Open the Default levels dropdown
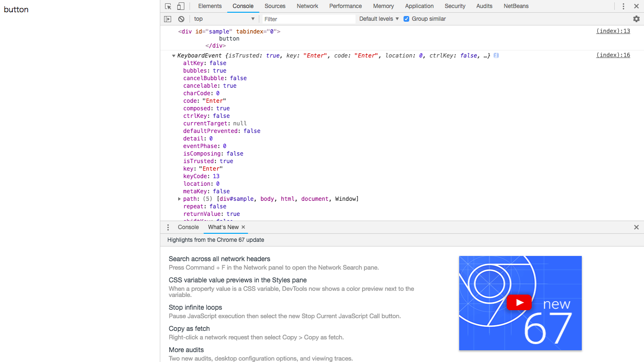 (x=379, y=19)
